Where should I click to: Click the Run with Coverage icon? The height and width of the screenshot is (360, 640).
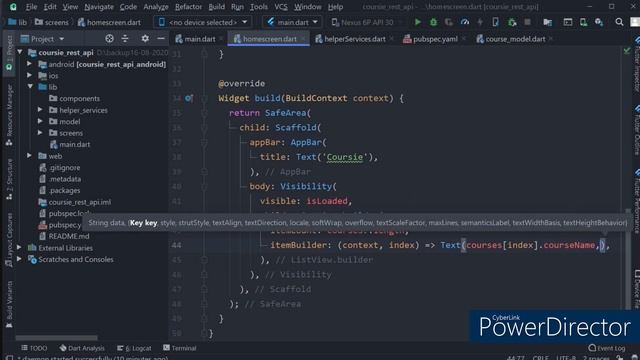click(449, 22)
